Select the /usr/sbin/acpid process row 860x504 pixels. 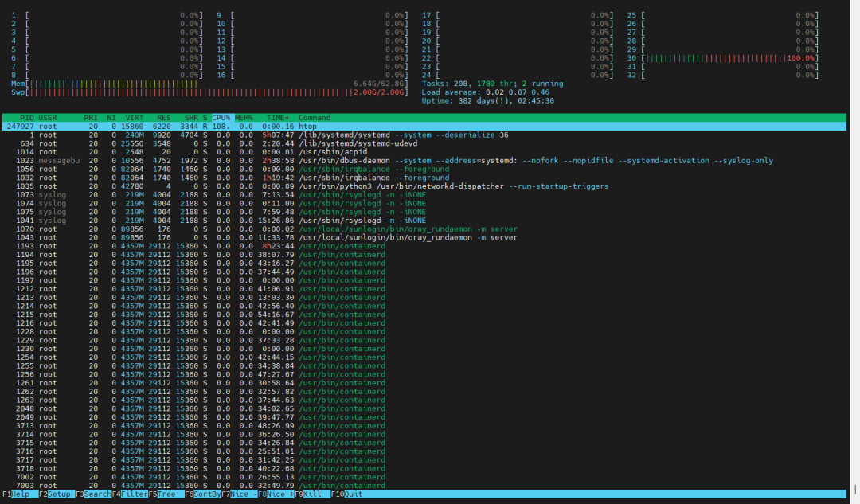pyautogui.click(x=424, y=152)
